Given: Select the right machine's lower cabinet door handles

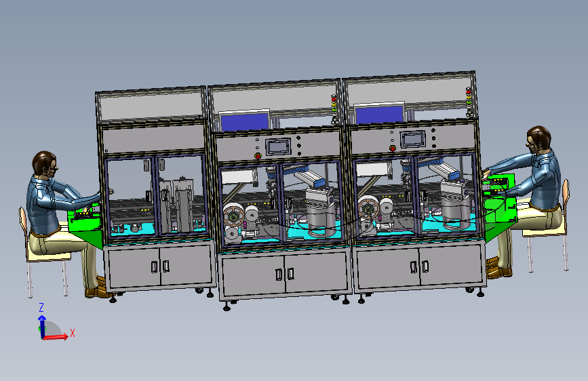Looking at the screenshot, I should coord(419,266).
